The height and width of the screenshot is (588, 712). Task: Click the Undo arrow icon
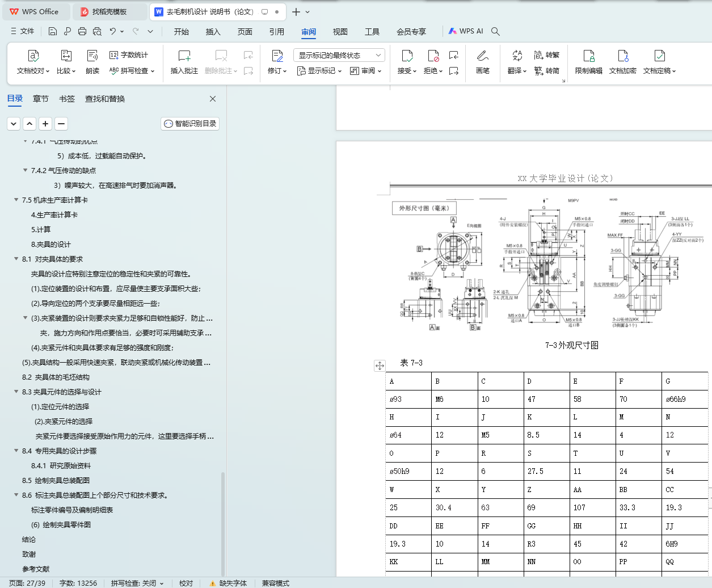(x=113, y=32)
